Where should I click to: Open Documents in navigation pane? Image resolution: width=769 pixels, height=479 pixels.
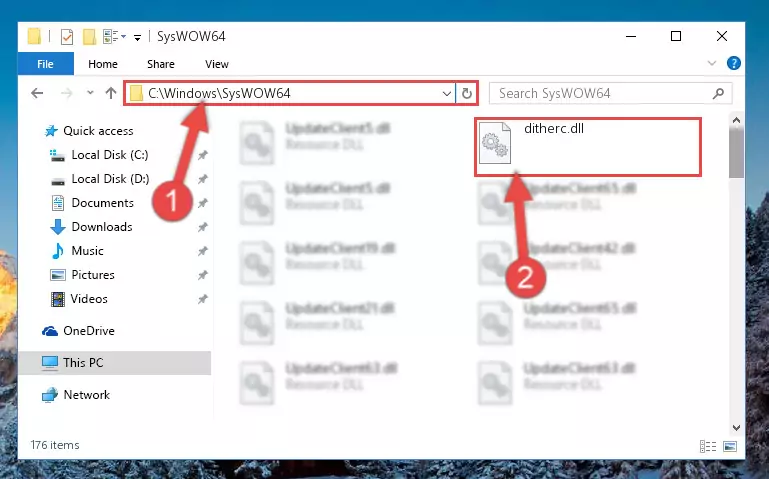pyautogui.click(x=103, y=203)
